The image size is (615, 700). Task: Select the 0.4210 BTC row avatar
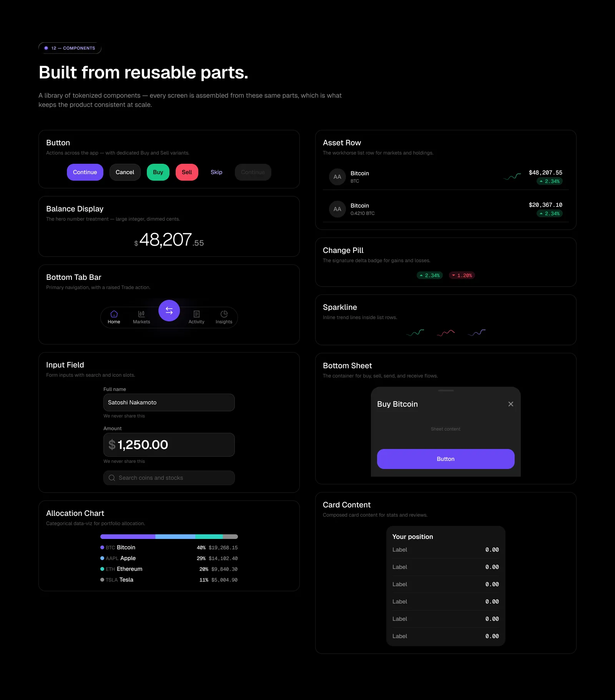coord(337,209)
